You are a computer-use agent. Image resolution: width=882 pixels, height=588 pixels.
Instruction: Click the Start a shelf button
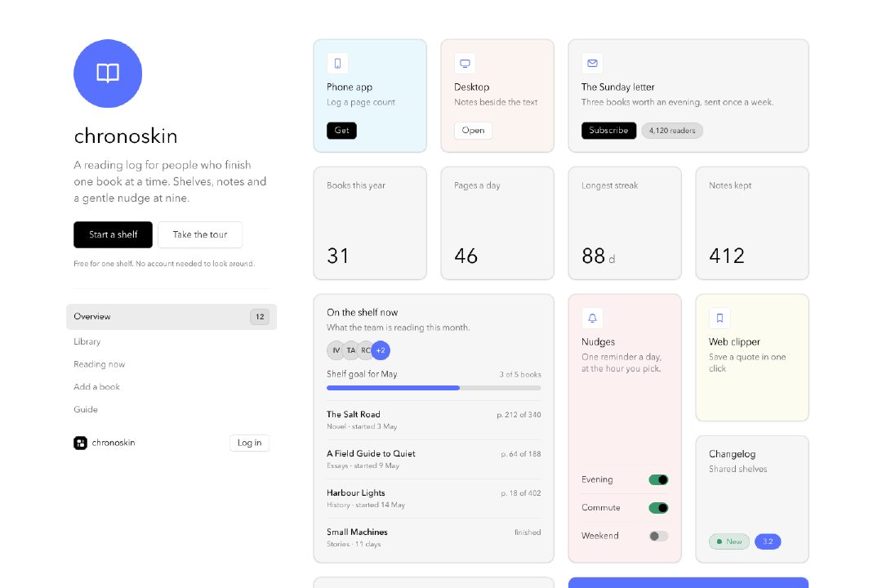point(113,234)
